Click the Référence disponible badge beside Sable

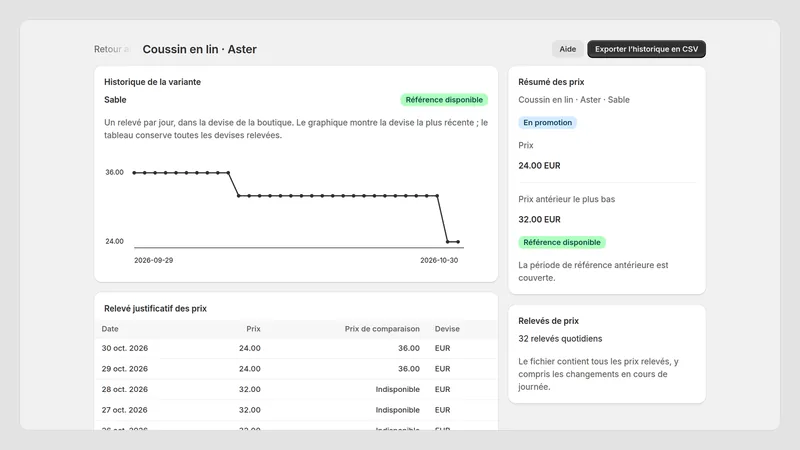[x=444, y=99]
